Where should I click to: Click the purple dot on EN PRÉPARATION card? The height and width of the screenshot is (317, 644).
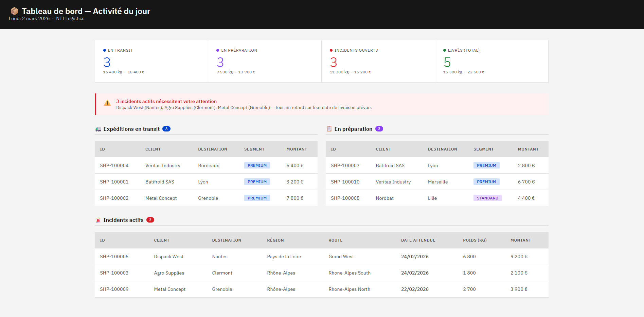[x=218, y=50]
